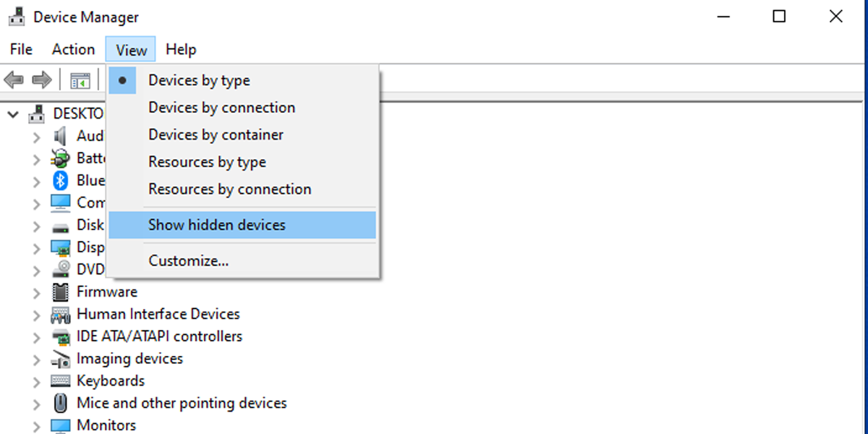Choose Devices by connection view

[x=221, y=108]
